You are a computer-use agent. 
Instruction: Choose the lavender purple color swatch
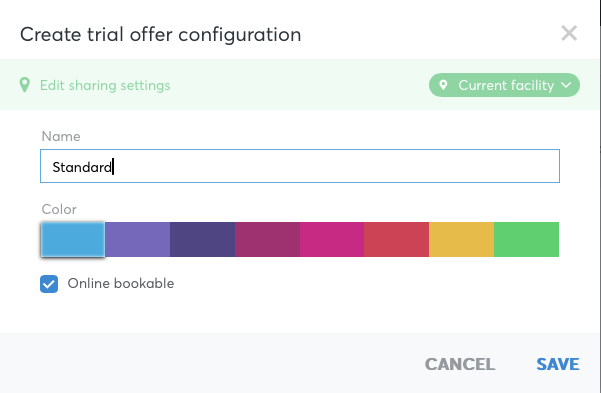(x=137, y=239)
